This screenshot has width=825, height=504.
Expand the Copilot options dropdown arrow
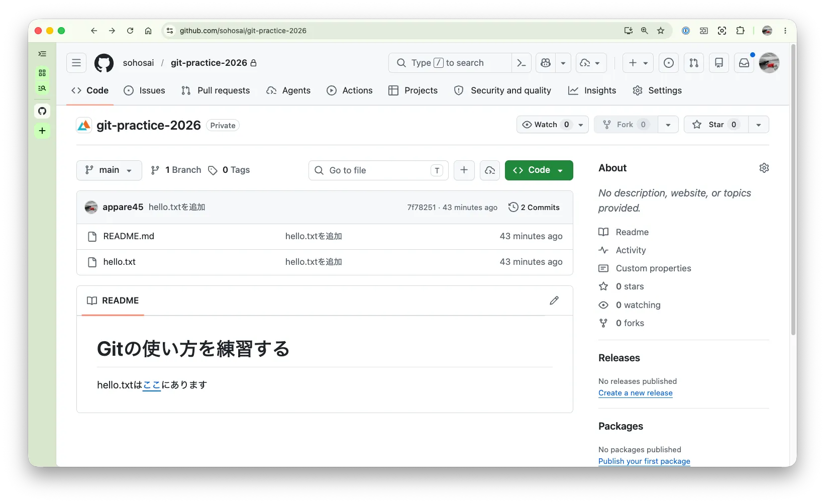click(563, 63)
